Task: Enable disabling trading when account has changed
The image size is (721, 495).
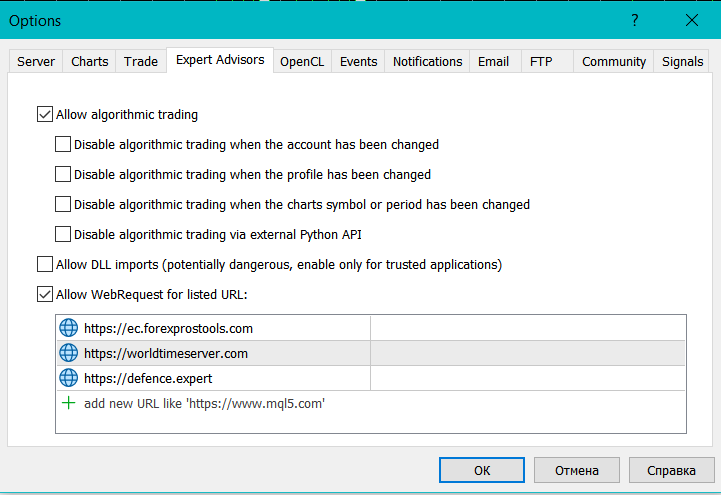Action: pos(63,145)
